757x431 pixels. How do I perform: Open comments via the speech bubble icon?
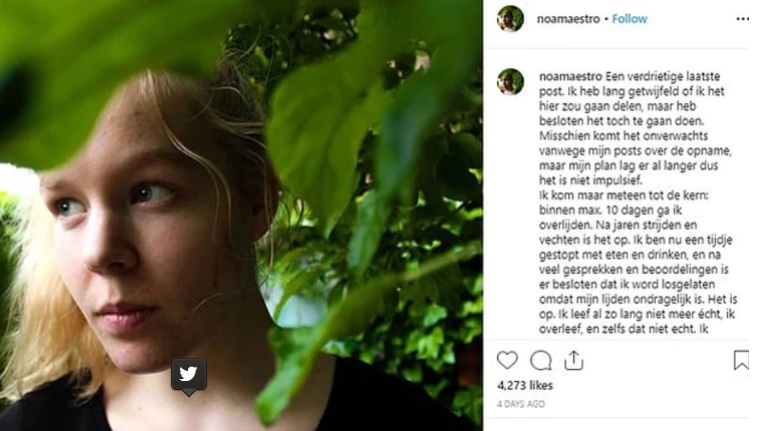(x=541, y=360)
